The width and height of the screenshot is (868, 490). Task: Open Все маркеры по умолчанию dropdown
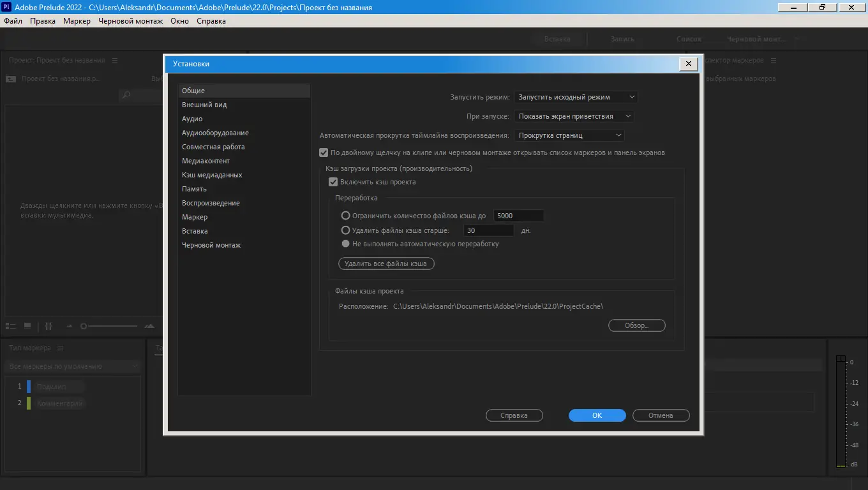click(x=72, y=366)
